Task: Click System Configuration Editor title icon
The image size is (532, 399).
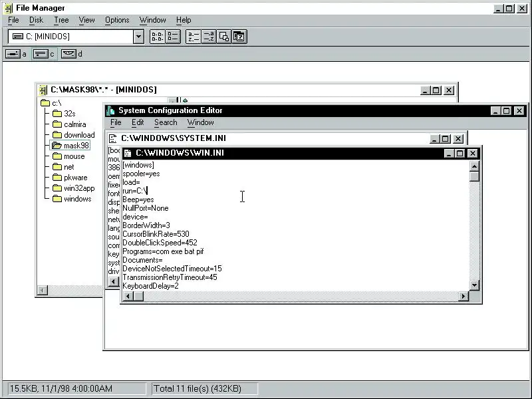Action: click(110, 110)
